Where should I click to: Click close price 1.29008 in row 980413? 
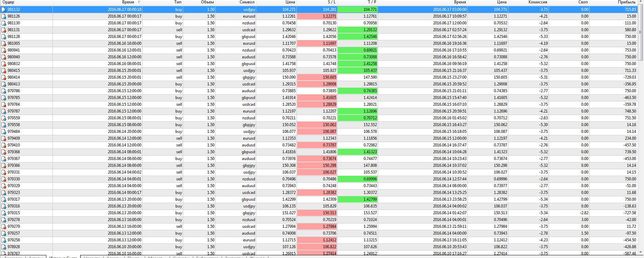pos(500,84)
